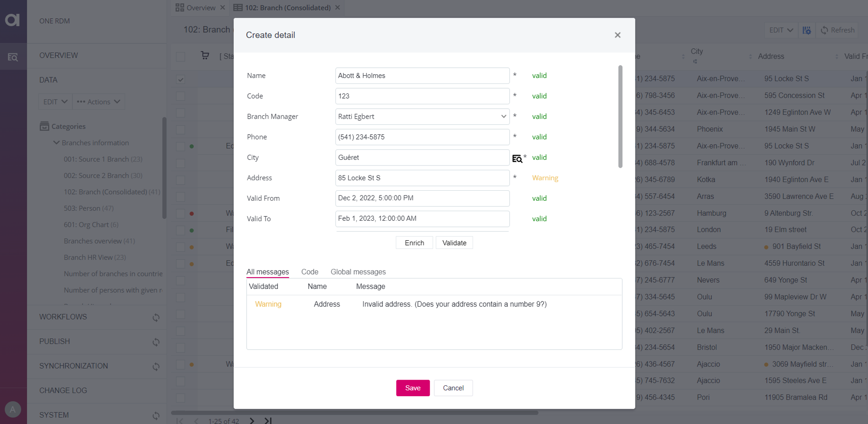This screenshot has width=868, height=424.
Task: Open the CHANGE LOG section
Action: pos(63,391)
